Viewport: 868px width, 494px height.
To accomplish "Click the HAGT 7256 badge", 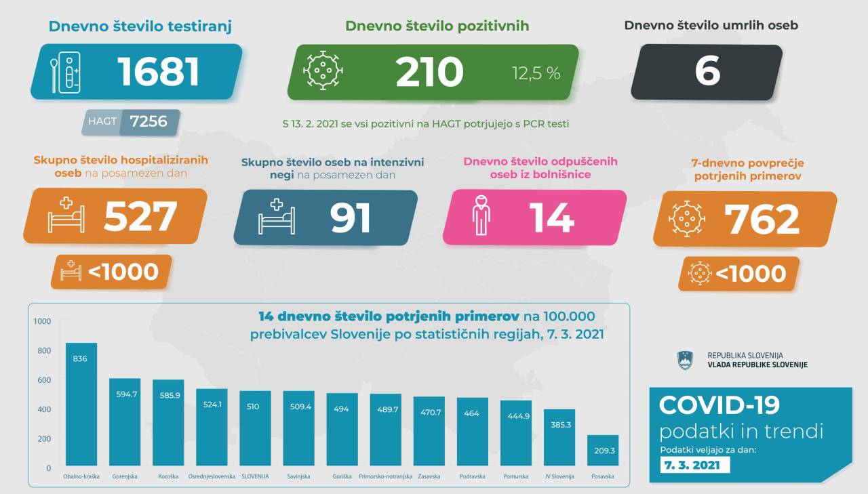I will click(x=133, y=122).
